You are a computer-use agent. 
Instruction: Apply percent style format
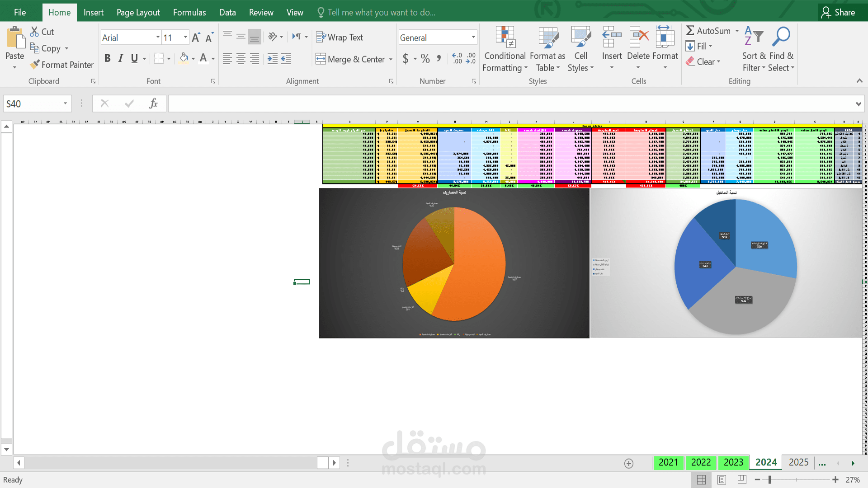(425, 58)
